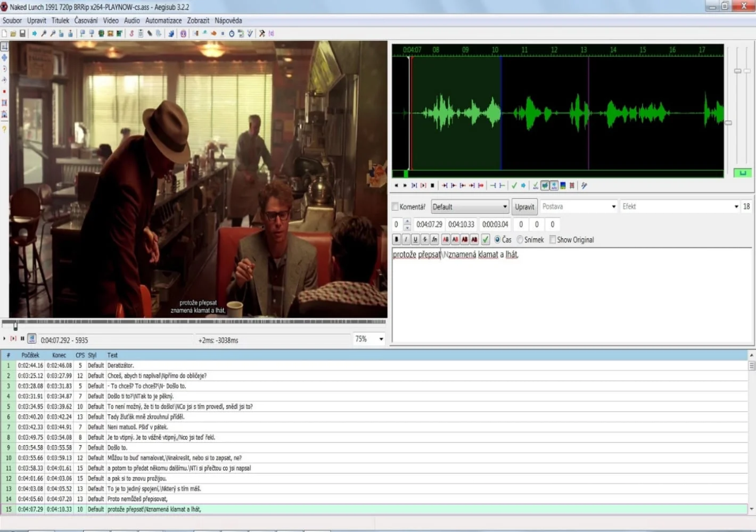Viewport: 756px width, 532px height.
Task: Click the Bold formatting button
Action: pyautogui.click(x=397, y=239)
